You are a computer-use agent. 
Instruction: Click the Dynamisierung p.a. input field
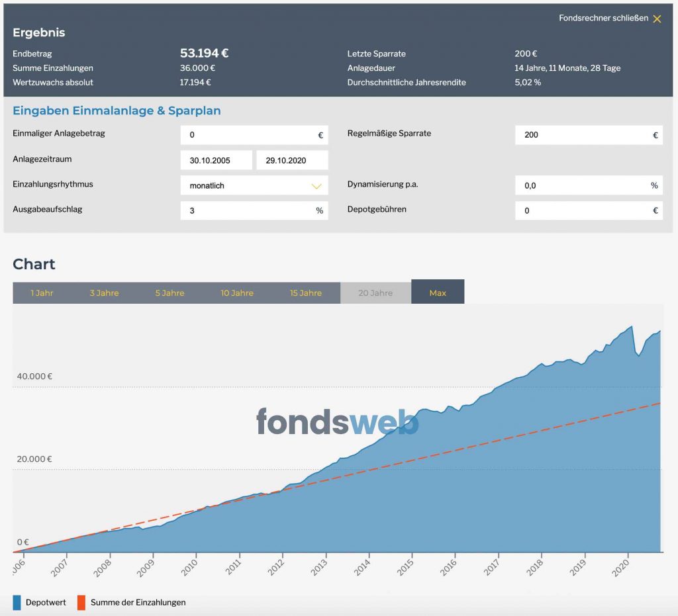click(x=589, y=185)
